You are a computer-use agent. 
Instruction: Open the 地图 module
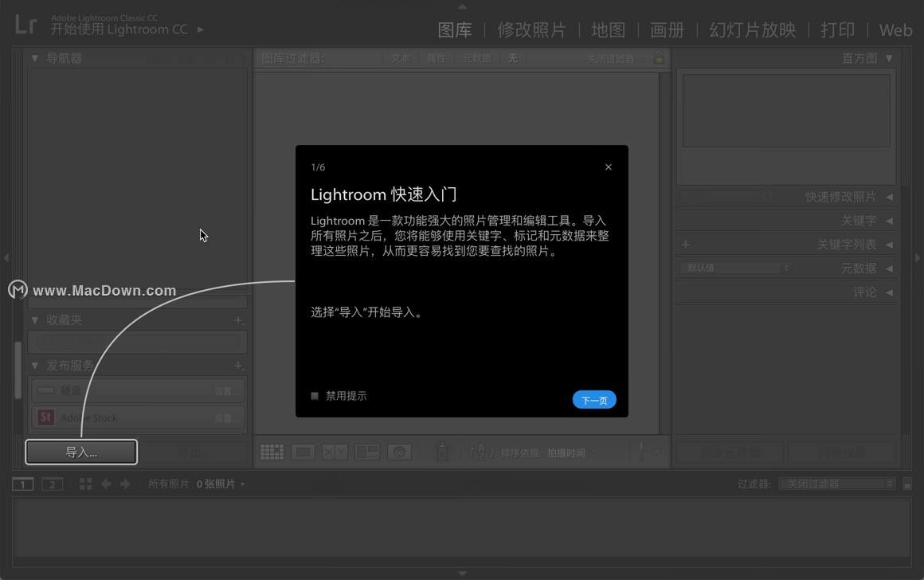[608, 29]
